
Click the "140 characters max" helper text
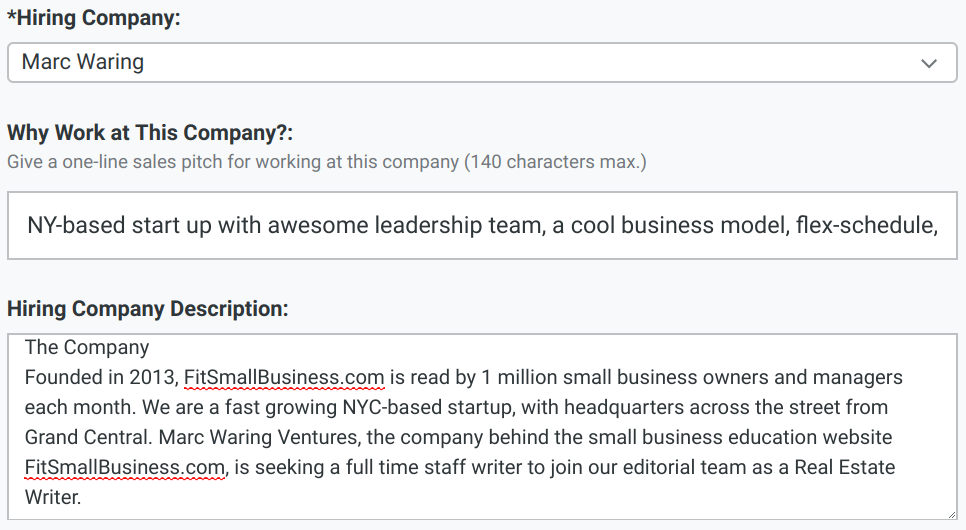(x=554, y=161)
